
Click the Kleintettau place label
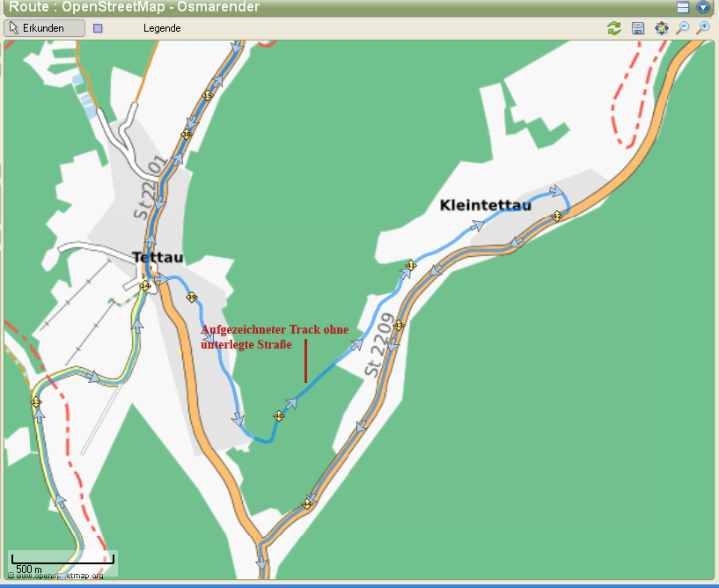tap(485, 205)
